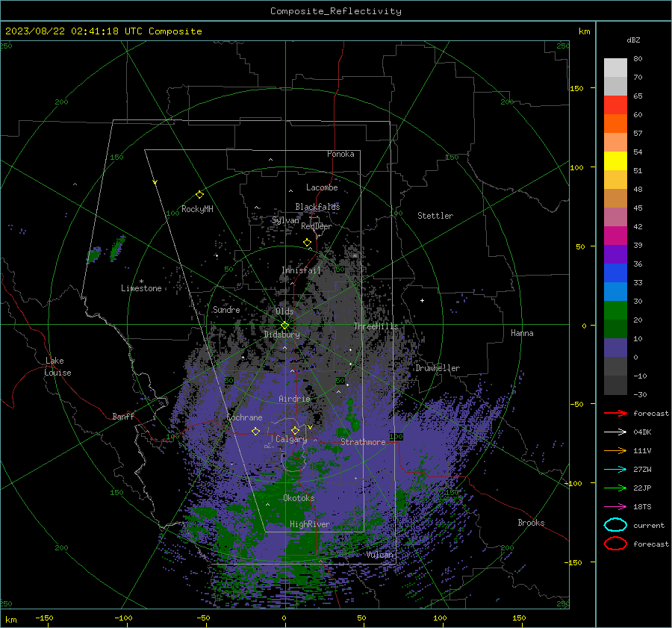Click the green echo cell north of Strathmore
Screen dimensions: 672x628
[x=352, y=416]
